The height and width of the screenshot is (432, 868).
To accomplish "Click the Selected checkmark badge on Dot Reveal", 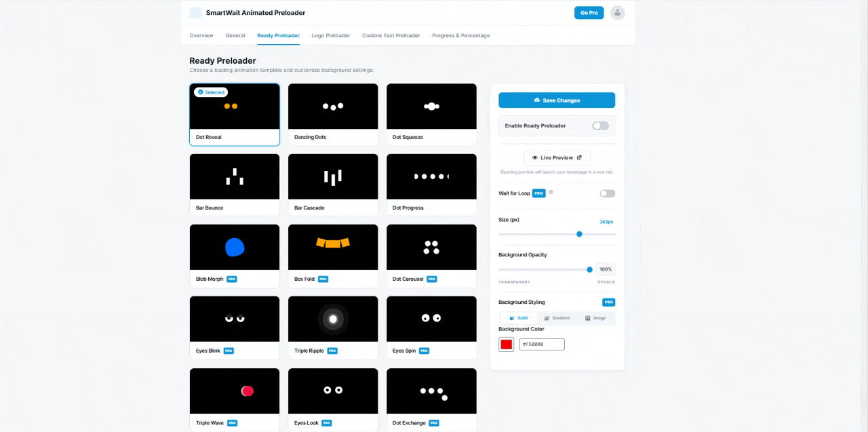I will [210, 92].
